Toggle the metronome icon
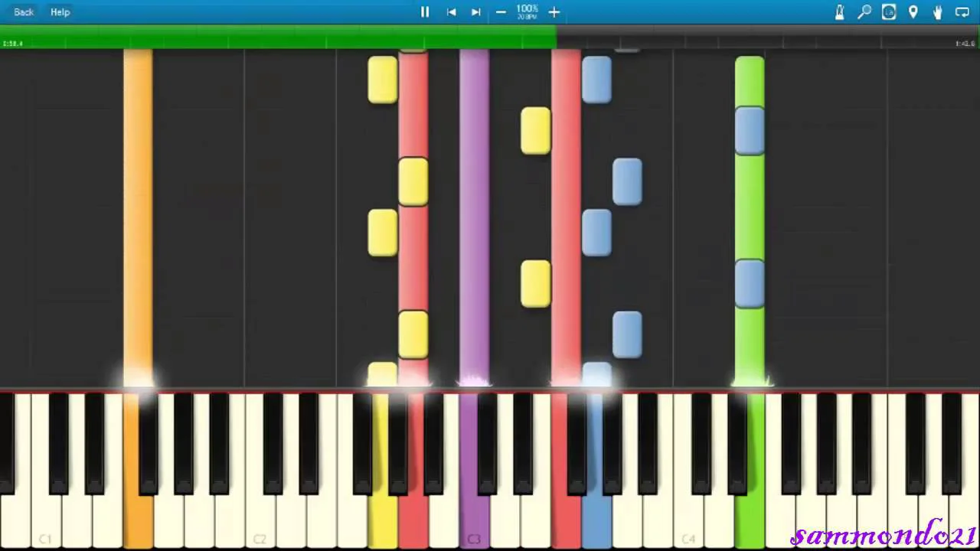Viewport: 980px width, 551px height. (x=840, y=12)
